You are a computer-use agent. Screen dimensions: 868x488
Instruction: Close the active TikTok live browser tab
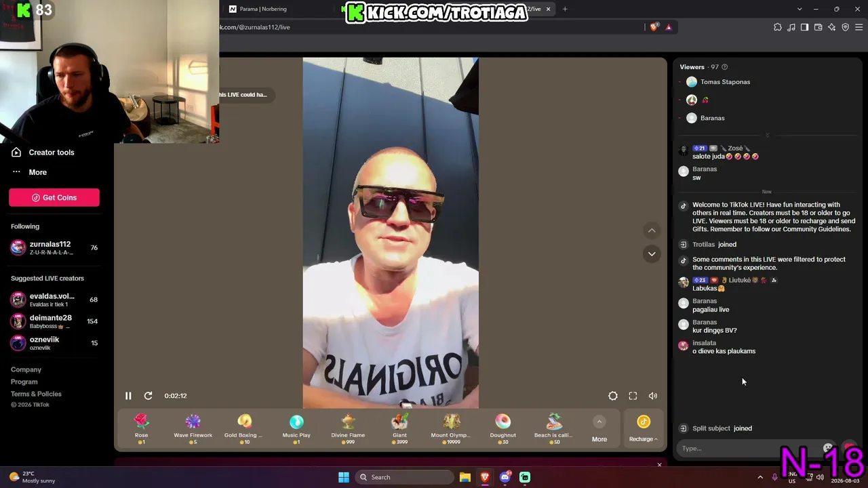tap(548, 9)
